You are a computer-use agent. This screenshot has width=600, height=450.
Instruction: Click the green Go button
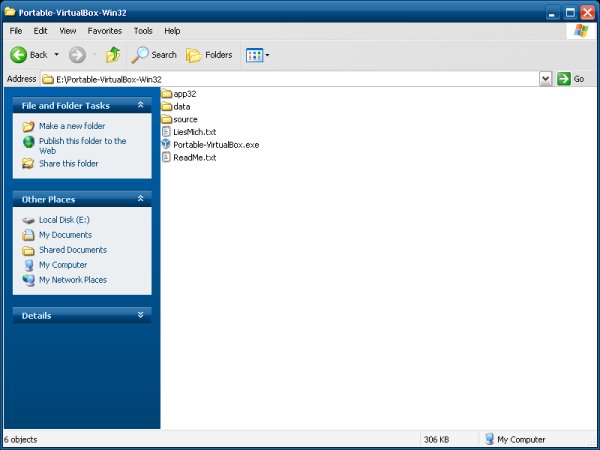coord(571,79)
